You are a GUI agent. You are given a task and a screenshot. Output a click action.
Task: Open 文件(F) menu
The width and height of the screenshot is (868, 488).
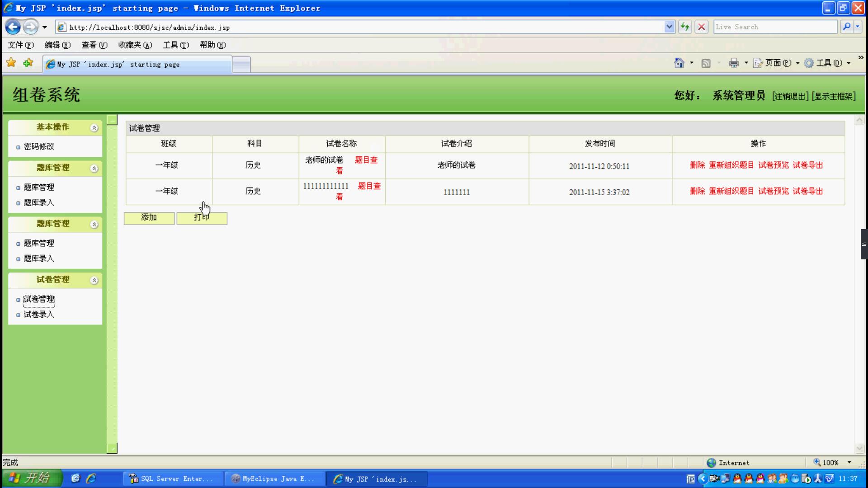[x=21, y=45]
